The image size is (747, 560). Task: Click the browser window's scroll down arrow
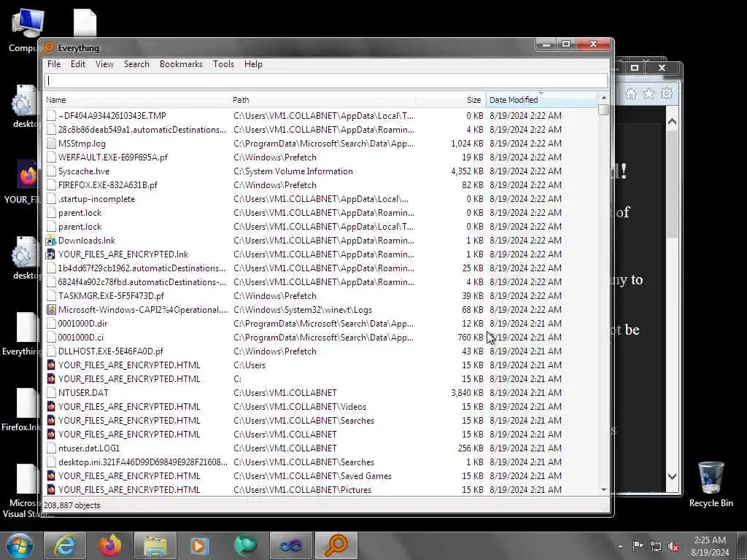pos(672,476)
